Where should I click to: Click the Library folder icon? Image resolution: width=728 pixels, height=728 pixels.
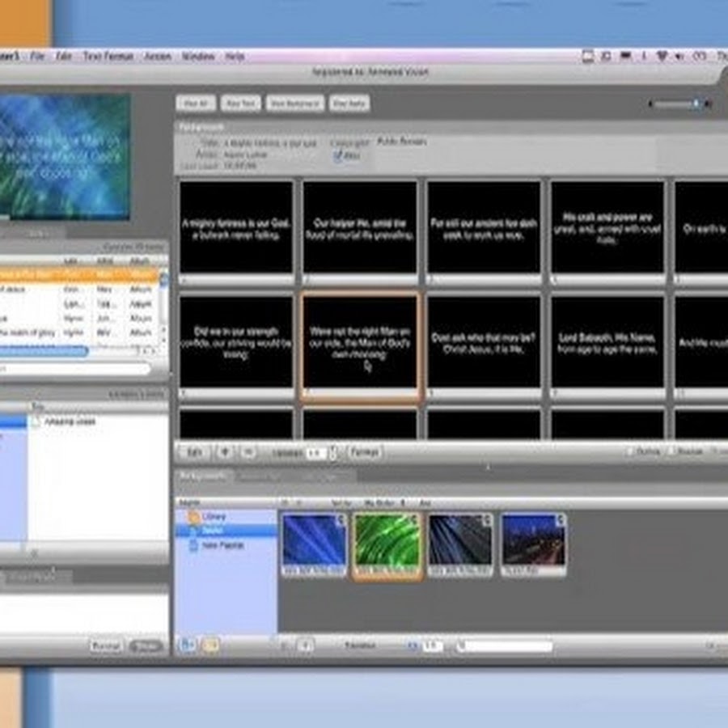click(x=193, y=516)
